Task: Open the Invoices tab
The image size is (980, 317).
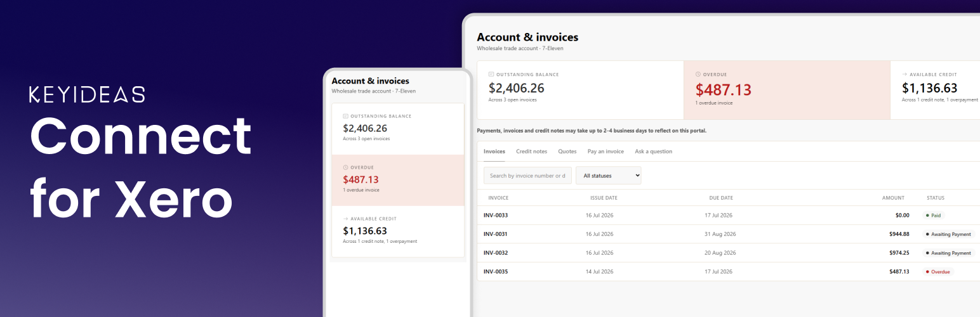Action: click(494, 152)
